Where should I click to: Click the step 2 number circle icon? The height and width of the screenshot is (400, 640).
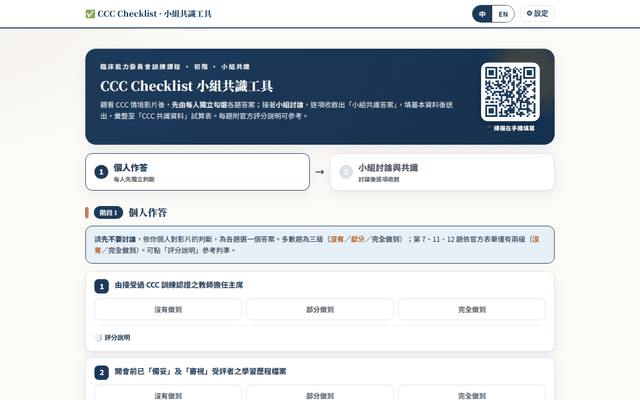pos(346,172)
